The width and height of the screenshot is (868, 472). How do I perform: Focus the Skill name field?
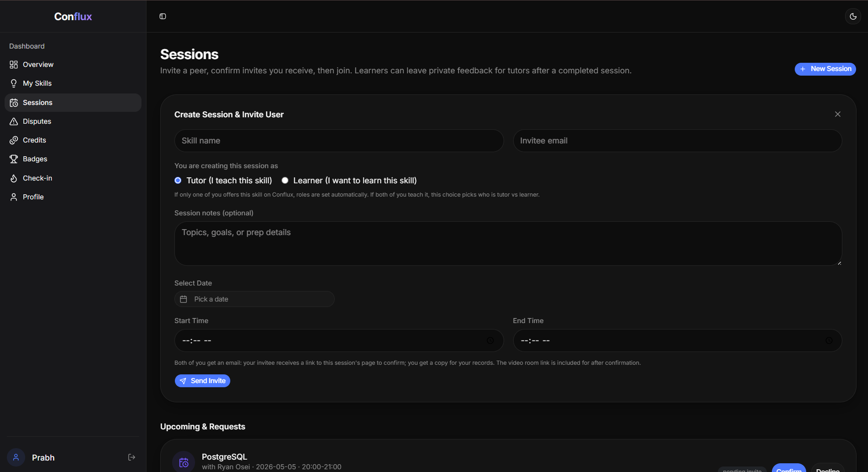(x=339, y=141)
